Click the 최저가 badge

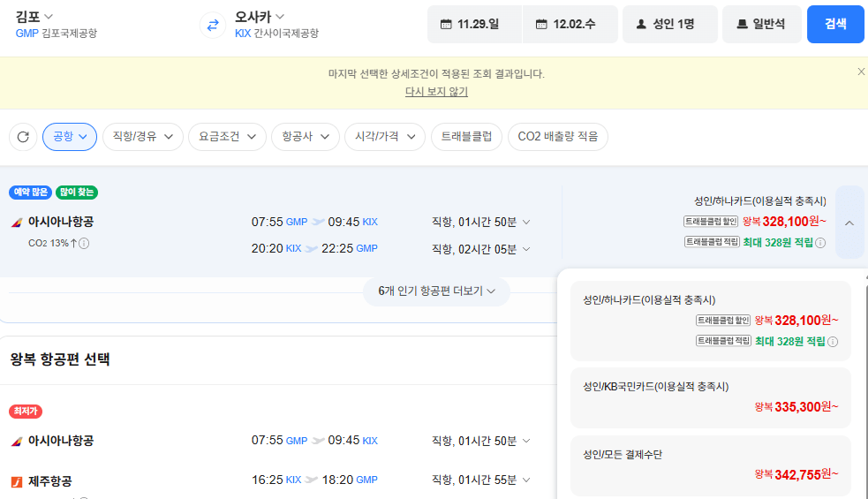26,411
